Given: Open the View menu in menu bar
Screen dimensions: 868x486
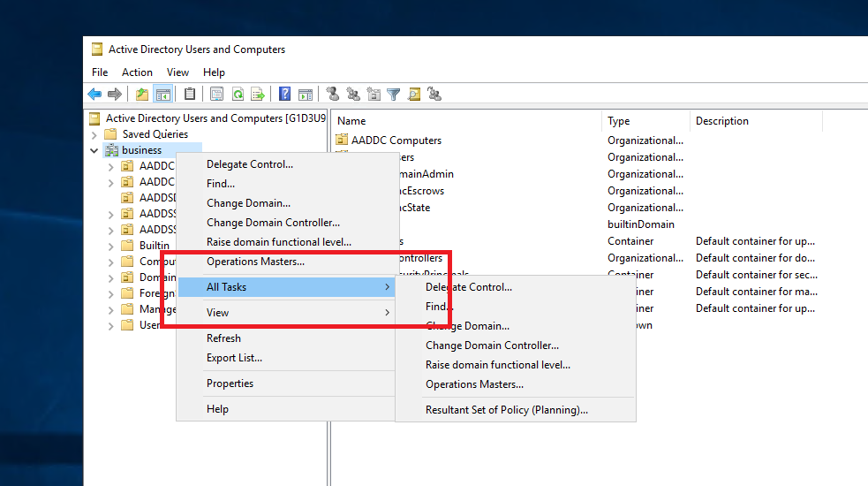Looking at the screenshot, I should 177,72.
